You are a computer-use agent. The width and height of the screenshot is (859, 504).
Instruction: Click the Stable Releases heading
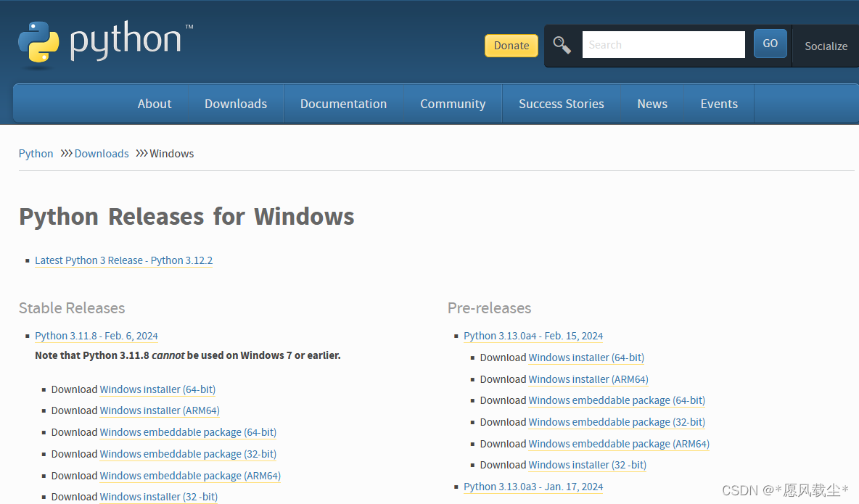[72, 308]
